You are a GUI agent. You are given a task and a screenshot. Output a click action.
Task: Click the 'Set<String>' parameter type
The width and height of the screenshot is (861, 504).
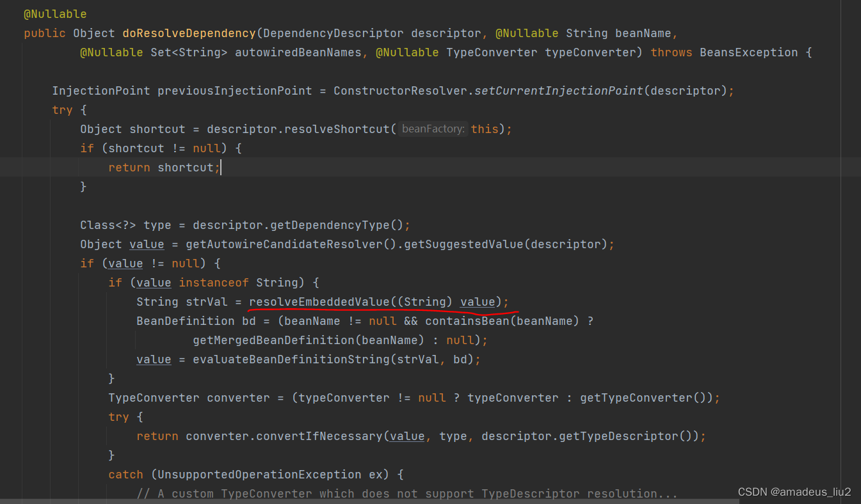tap(189, 52)
